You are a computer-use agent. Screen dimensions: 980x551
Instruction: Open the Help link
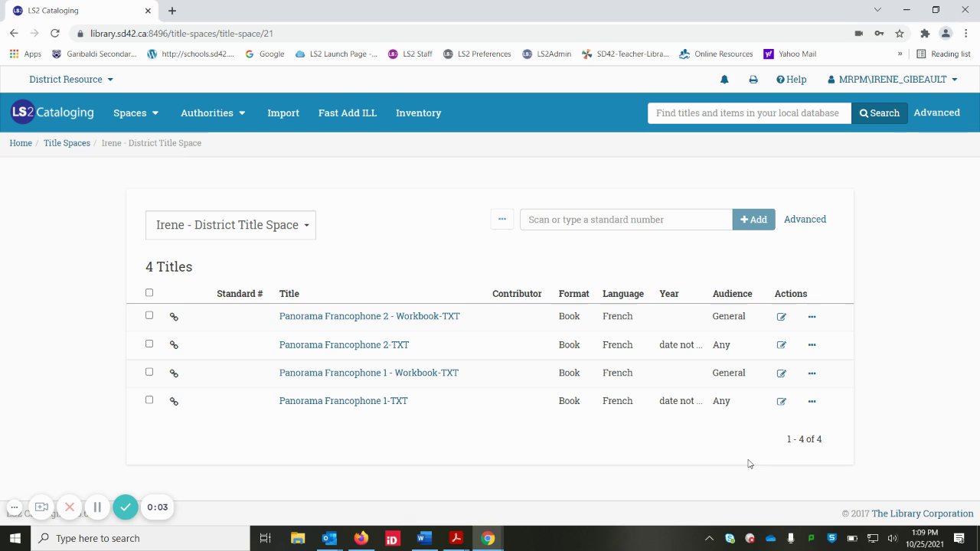(791, 80)
